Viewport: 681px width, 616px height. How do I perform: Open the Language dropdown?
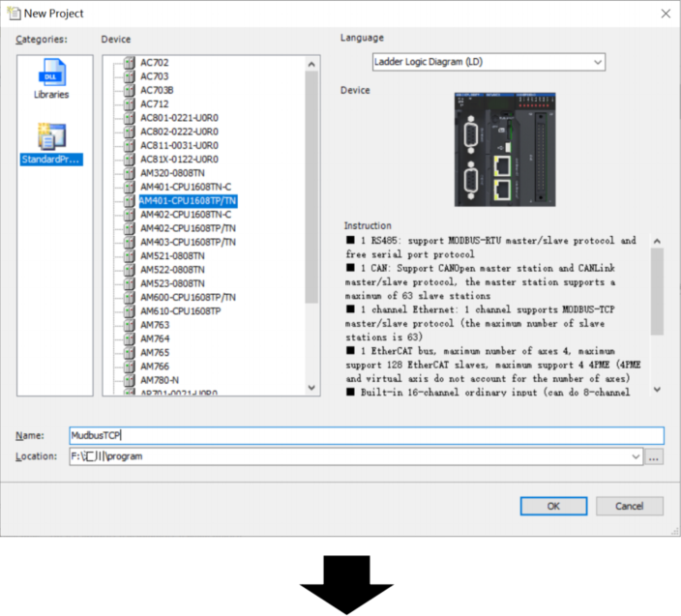[x=489, y=62]
